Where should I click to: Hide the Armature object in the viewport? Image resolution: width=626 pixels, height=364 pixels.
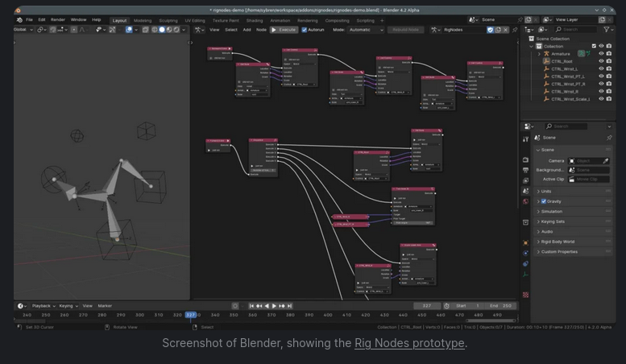pos(601,53)
